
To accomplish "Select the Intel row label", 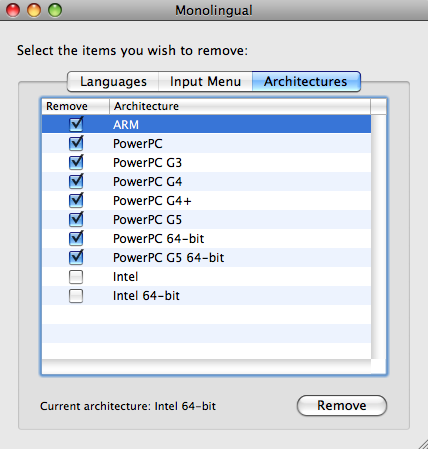I will point(125,277).
